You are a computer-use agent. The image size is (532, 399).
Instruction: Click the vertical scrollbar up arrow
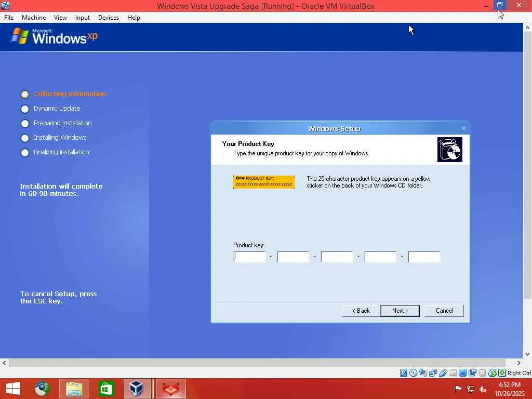(528, 28)
